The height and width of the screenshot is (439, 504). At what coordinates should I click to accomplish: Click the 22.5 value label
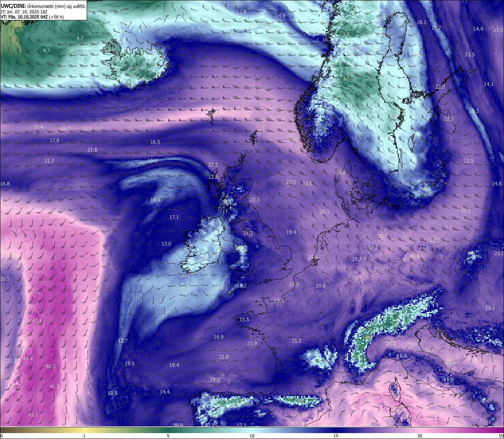click(x=448, y=119)
